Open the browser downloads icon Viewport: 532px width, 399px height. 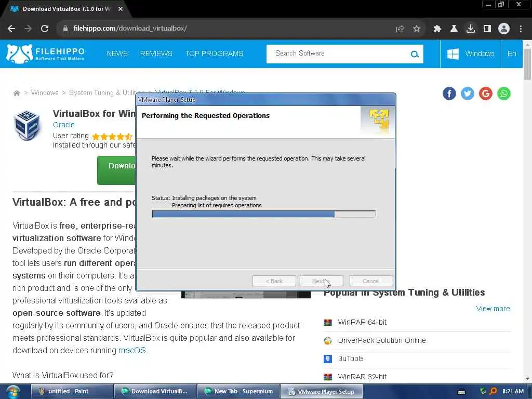[x=470, y=29]
